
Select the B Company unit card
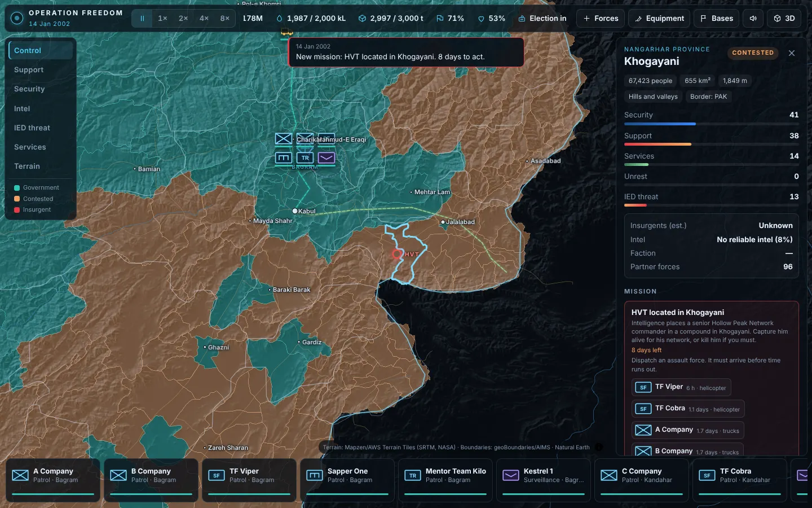coord(151,480)
